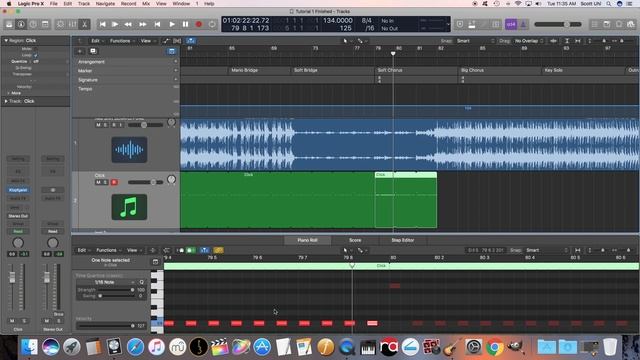The width and height of the screenshot is (640, 360).
Task: Fast forward using the double-arrow button
Action: (143, 24)
